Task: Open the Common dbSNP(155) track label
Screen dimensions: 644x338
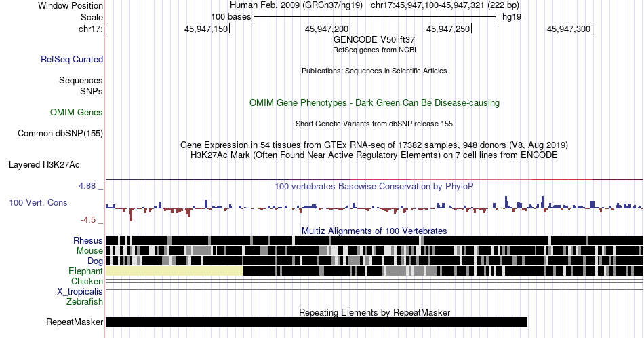Action: coord(60,133)
